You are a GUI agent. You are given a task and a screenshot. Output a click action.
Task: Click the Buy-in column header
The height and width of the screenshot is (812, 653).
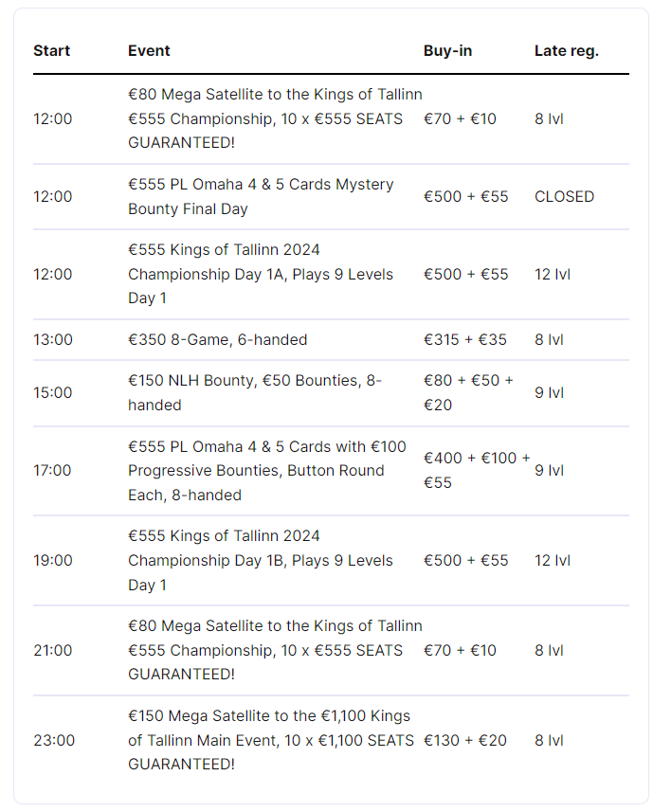[x=447, y=50]
